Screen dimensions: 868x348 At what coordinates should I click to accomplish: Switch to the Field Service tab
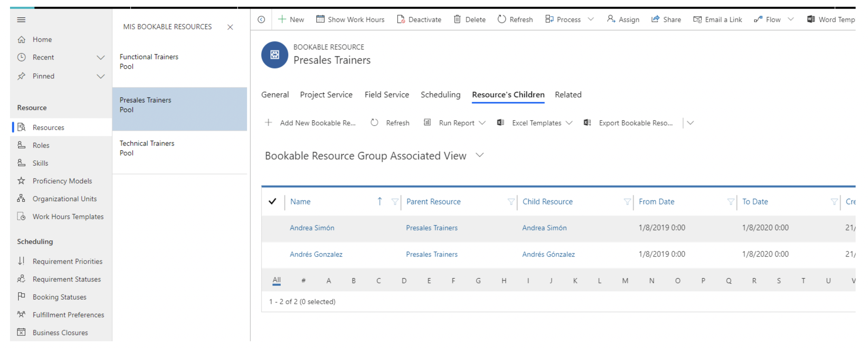click(x=387, y=95)
